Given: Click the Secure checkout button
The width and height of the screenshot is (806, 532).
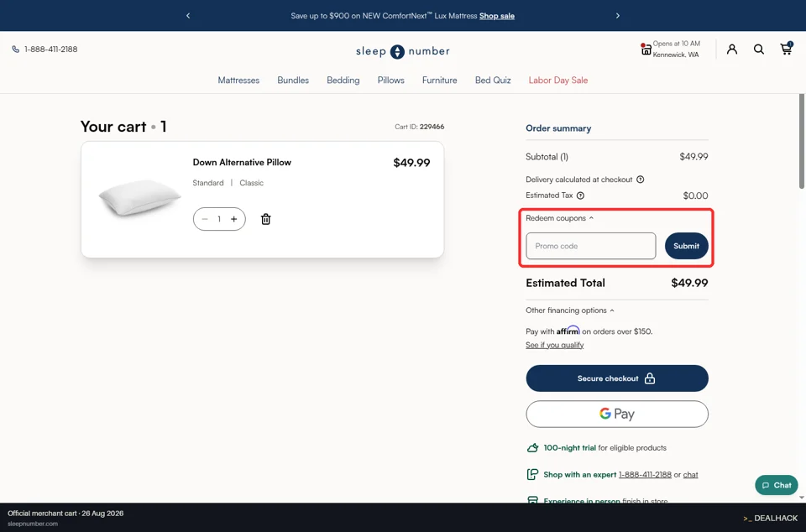Looking at the screenshot, I should pyautogui.click(x=617, y=378).
